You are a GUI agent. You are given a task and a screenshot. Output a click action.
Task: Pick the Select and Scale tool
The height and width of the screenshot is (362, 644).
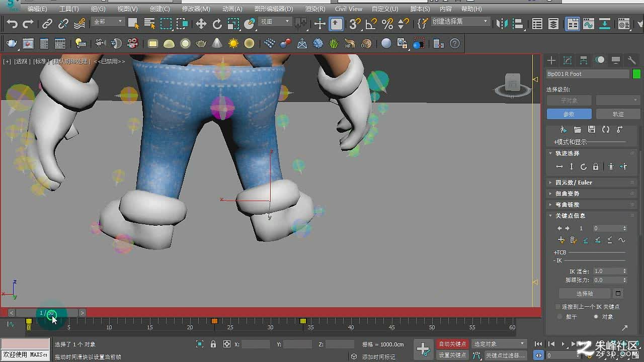(233, 24)
